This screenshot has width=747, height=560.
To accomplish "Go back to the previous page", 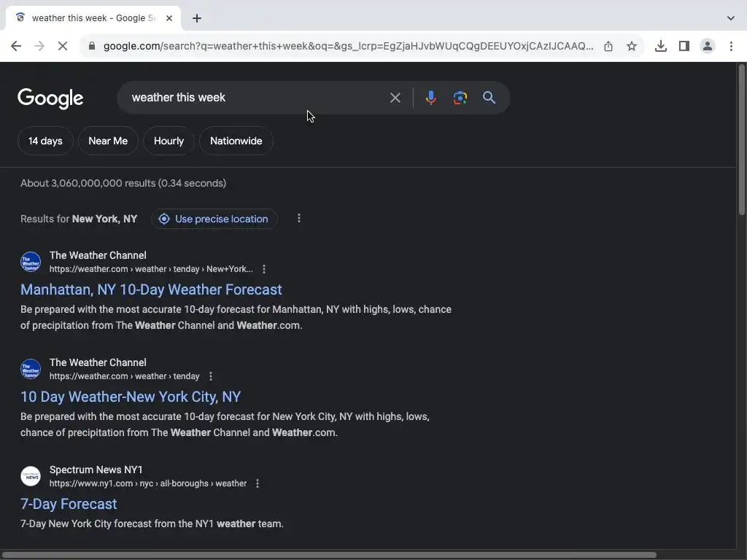I will tap(16, 46).
